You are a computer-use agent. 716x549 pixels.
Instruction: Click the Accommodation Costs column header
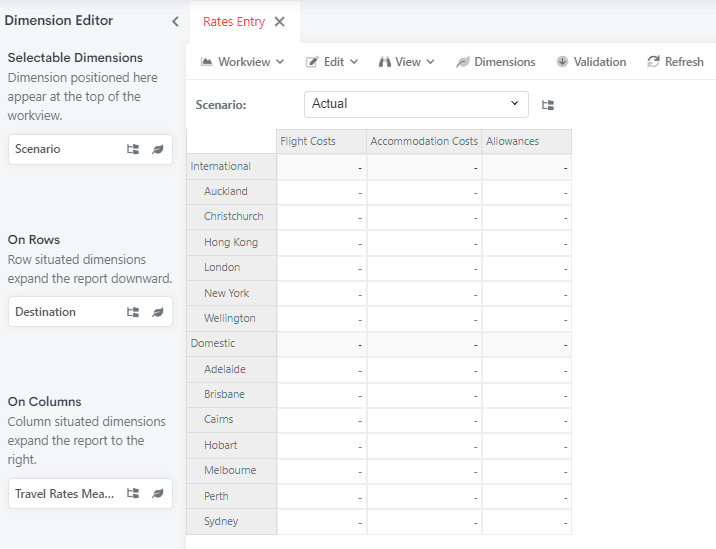[424, 141]
